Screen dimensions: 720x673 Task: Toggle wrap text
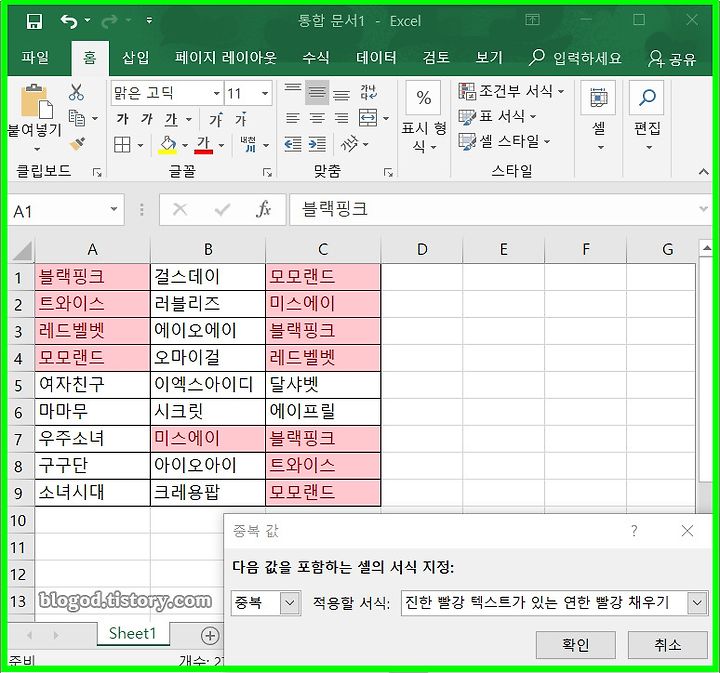(x=369, y=92)
